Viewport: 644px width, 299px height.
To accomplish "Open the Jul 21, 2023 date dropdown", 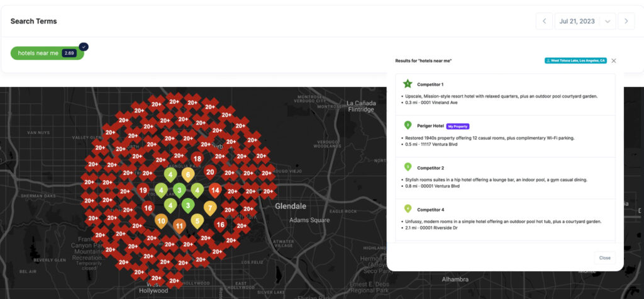I will pos(586,21).
